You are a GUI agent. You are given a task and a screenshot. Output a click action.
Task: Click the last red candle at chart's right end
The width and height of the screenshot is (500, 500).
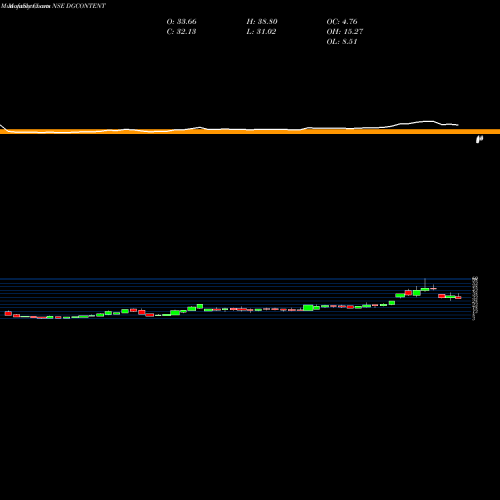point(458,297)
